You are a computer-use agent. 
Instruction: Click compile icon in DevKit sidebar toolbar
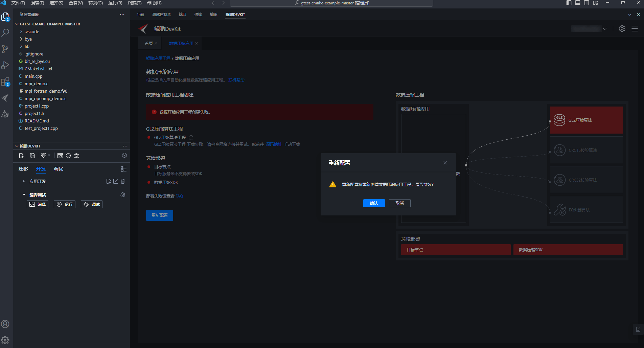click(60, 156)
